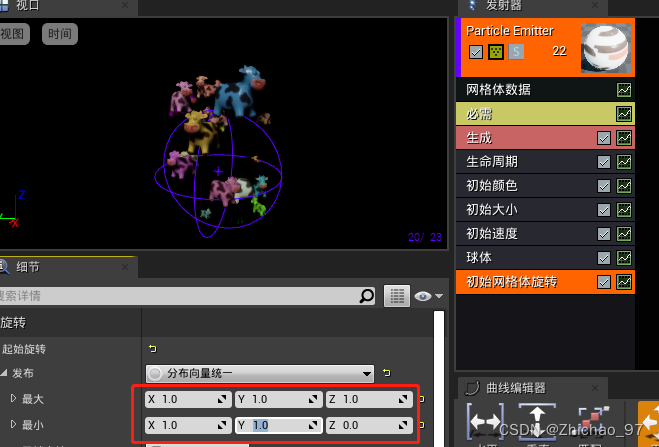Open the 分布向量统一 distribution dropdown
The height and width of the screenshot is (447, 659).
point(260,373)
